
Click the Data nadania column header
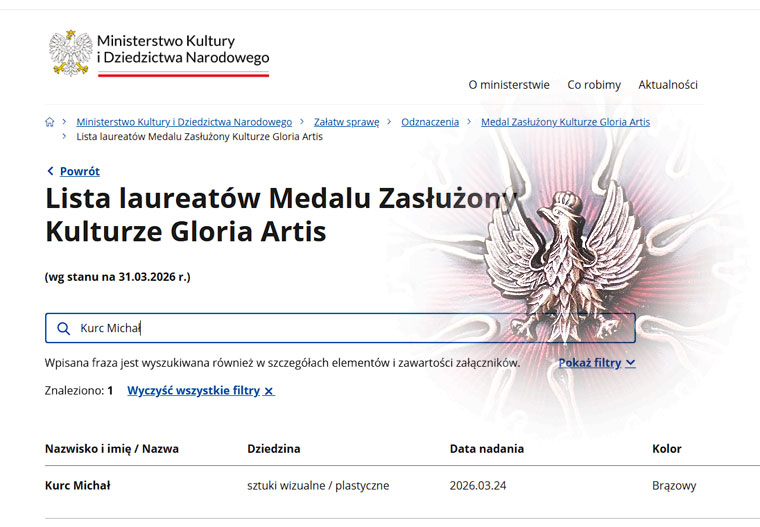487,449
